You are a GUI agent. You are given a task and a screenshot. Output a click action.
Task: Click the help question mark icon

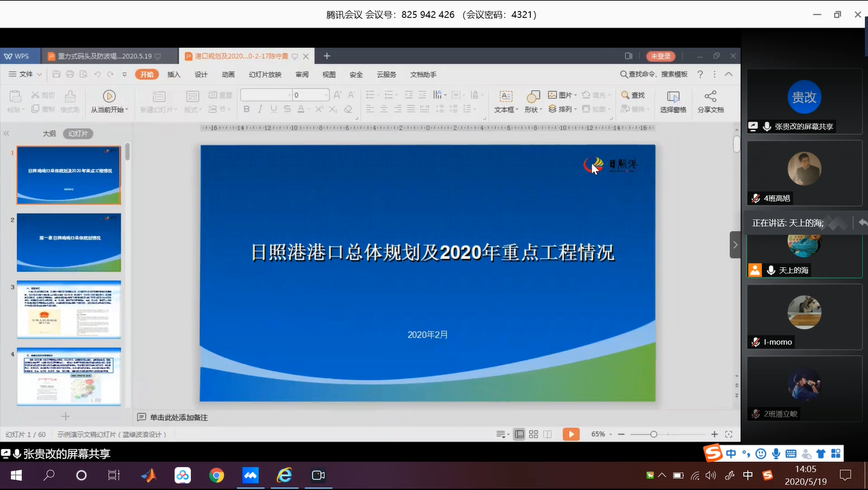pyautogui.click(x=700, y=75)
